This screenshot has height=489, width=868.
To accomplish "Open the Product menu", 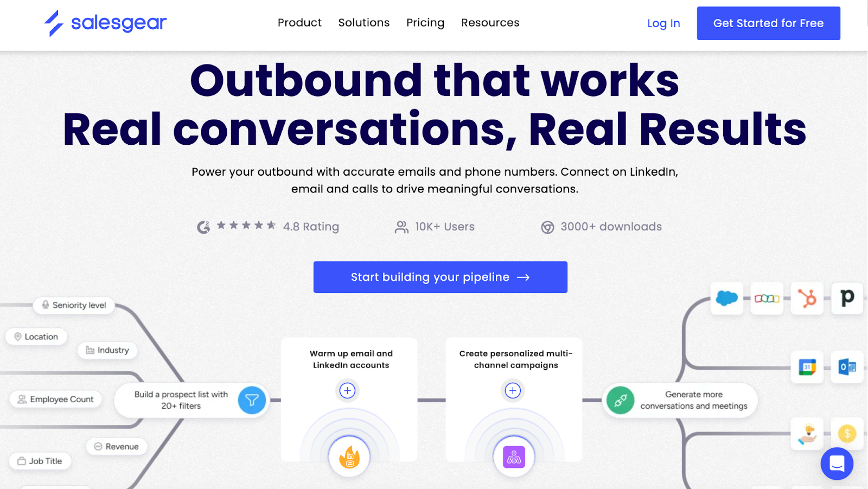I will click(x=299, y=23).
